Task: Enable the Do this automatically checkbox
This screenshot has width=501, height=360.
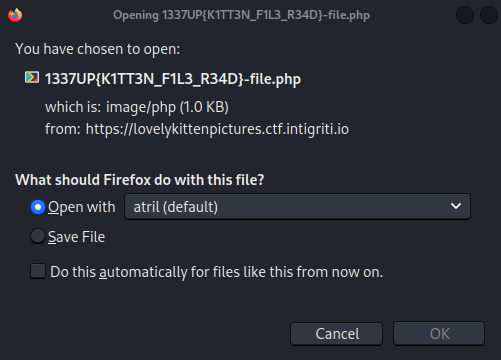Action: [x=38, y=271]
